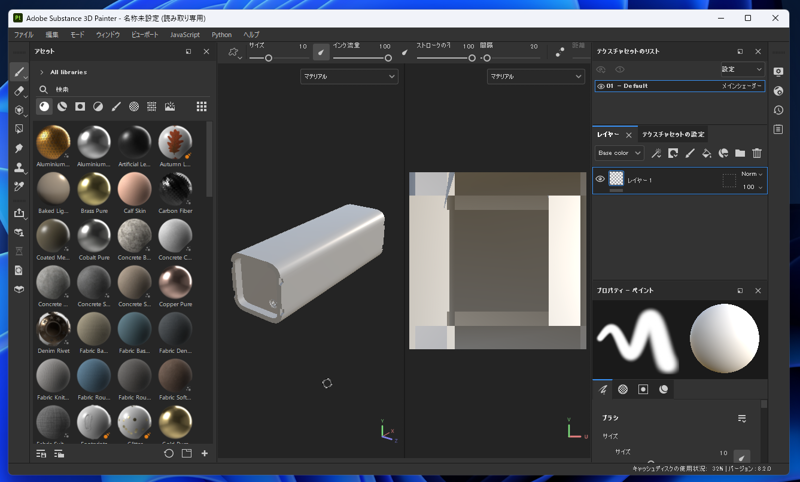The height and width of the screenshot is (482, 800).
Task: Filter assets by Textures grid icon
Action: 152,106
